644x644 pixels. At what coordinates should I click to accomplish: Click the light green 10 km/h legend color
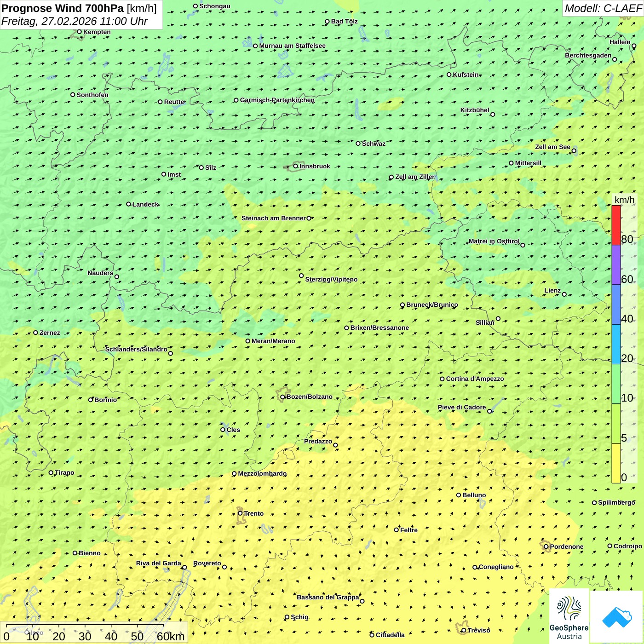(616, 384)
